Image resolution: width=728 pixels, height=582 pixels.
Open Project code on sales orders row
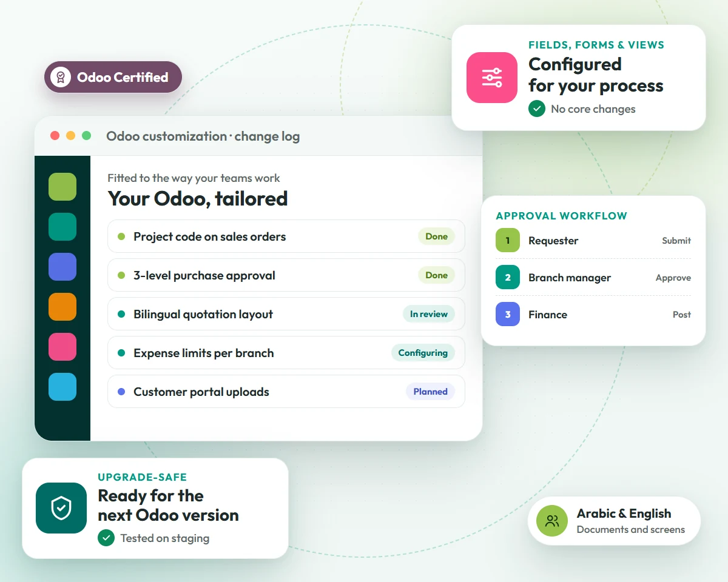coord(286,236)
